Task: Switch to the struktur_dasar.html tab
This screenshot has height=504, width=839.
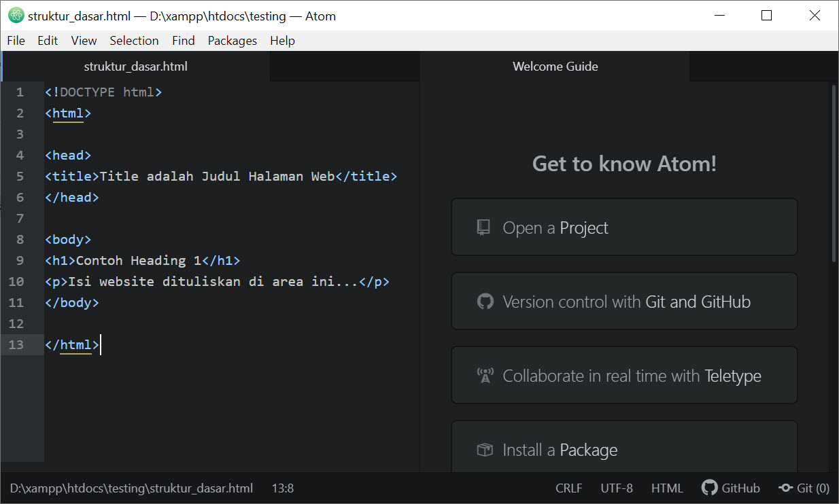Action: click(x=136, y=67)
